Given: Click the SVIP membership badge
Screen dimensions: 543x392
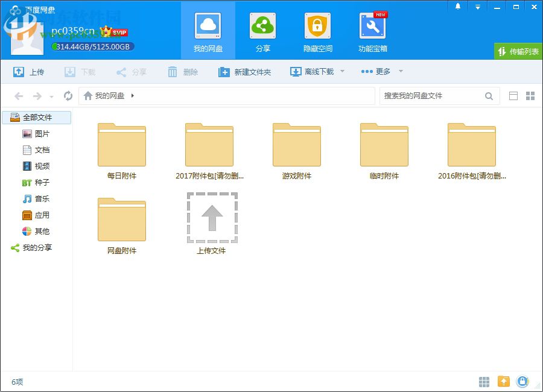Looking at the screenshot, I should [x=114, y=32].
